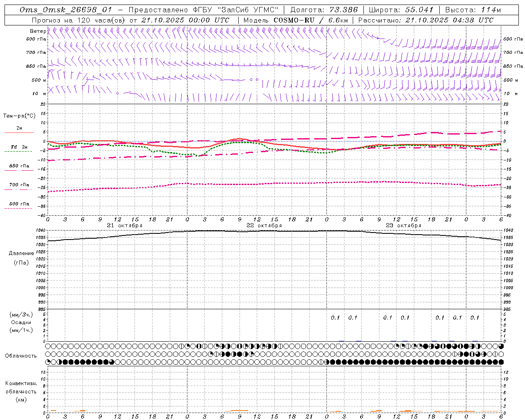Select the Td 2м dewpoint legend entry
This screenshot has width=525, height=420.
[x=19, y=147]
